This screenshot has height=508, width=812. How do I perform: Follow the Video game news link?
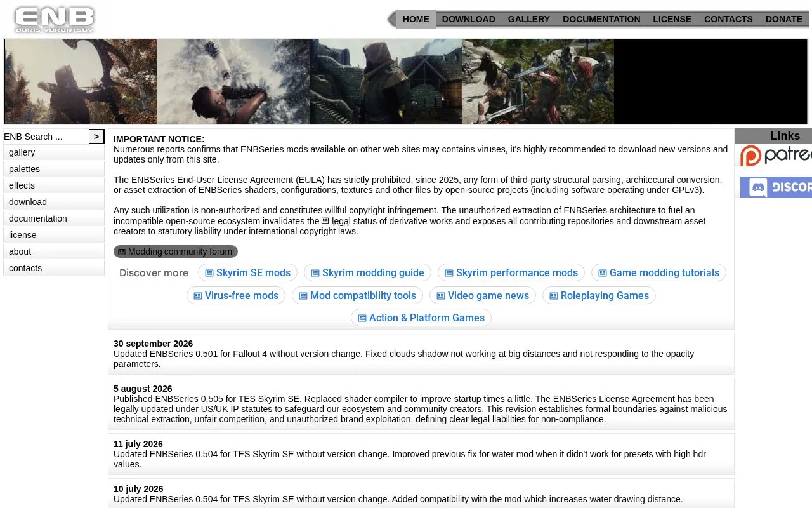[483, 295]
